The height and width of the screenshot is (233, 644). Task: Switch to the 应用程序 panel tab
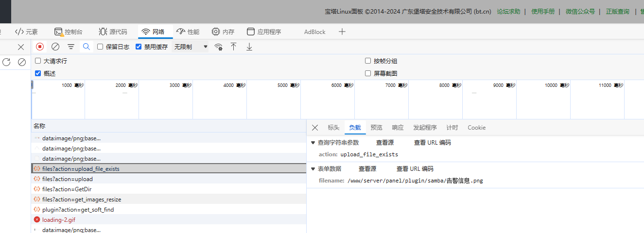click(264, 32)
